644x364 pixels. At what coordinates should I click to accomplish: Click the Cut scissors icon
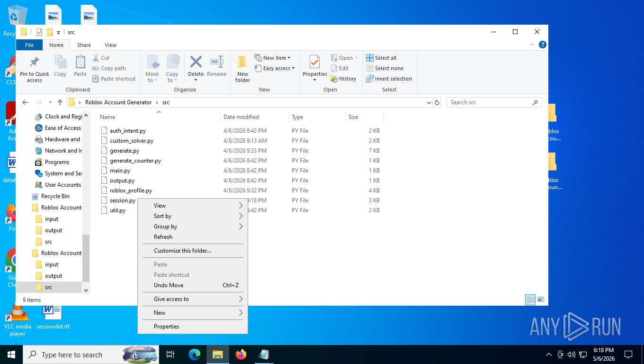coord(96,58)
